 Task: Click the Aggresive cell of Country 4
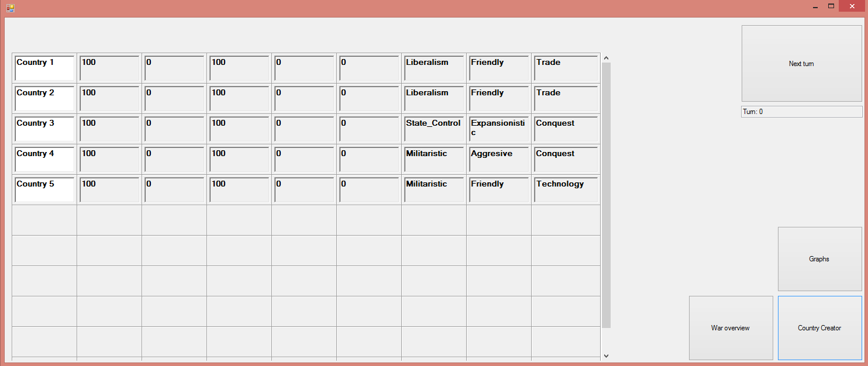pos(499,159)
